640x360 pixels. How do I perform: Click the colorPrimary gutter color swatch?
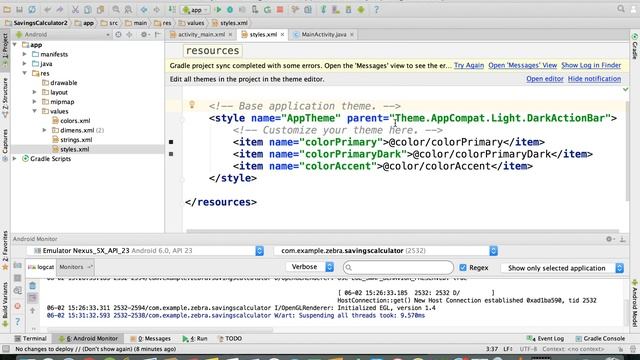tap(171, 142)
